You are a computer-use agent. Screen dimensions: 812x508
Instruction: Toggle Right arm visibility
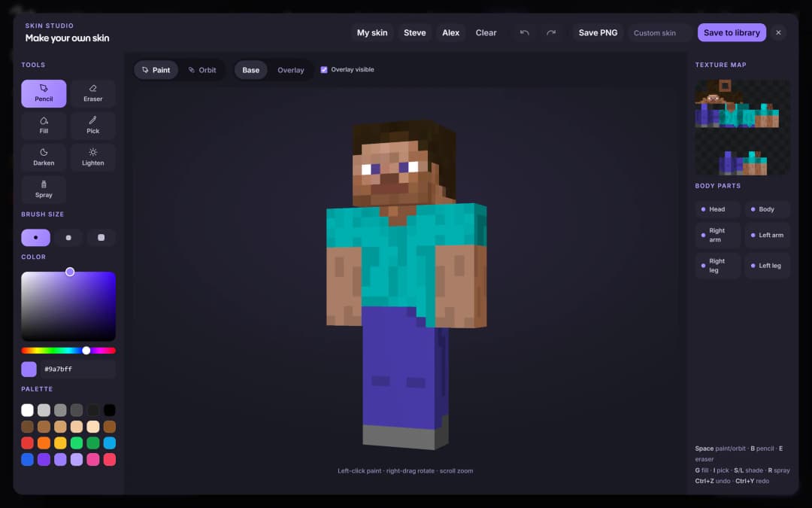[717, 235]
